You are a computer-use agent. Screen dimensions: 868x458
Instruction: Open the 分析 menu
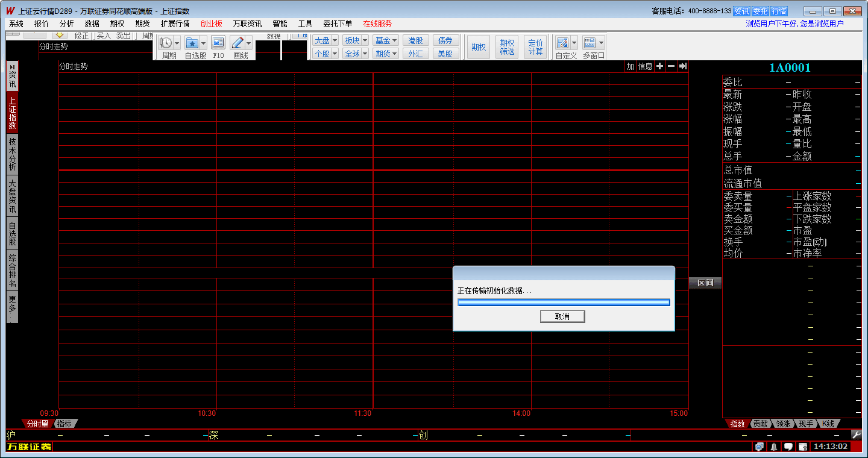click(67, 24)
